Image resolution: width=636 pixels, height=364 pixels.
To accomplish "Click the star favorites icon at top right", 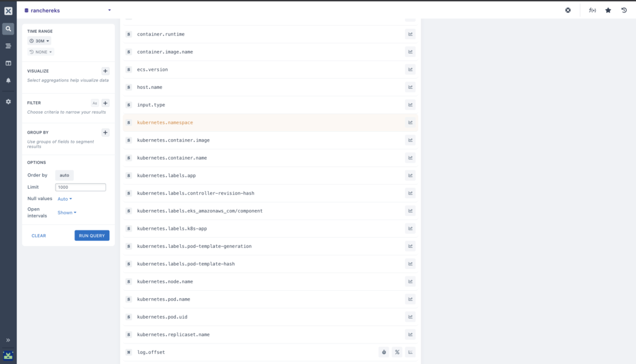I will (x=608, y=10).
